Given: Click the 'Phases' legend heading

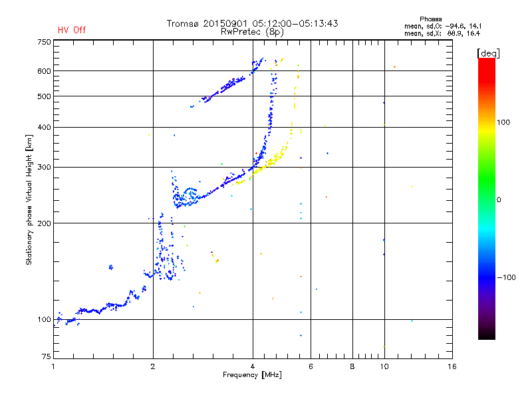Looking at the screenshot, I should click(430, 19).
